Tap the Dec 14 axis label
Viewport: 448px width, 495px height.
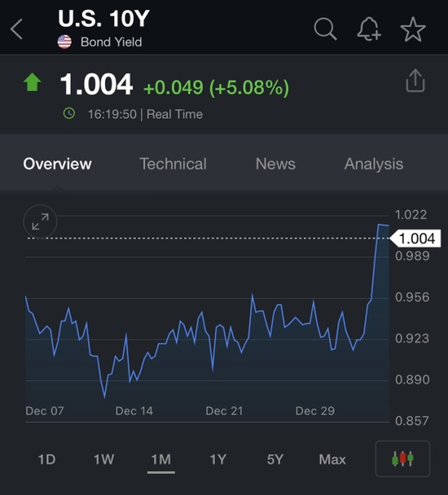(134, 410)
